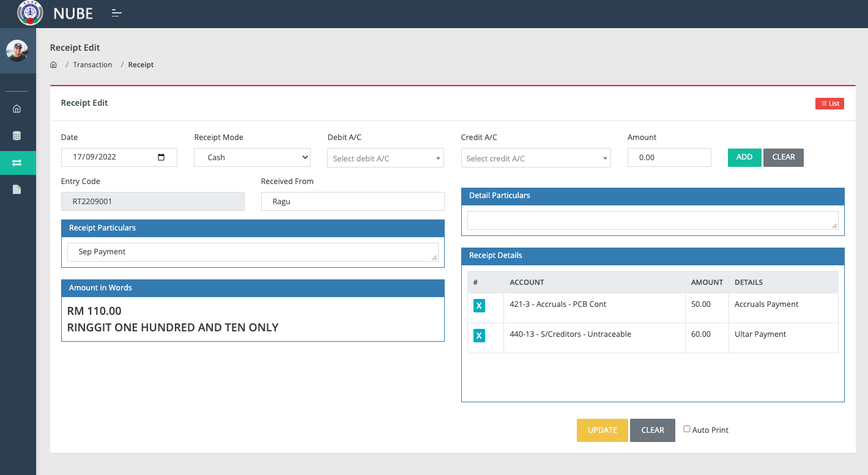The height and width of the screenshot is (475, 868).
Task: Open the user profile avatar
Action: point(17,51)
